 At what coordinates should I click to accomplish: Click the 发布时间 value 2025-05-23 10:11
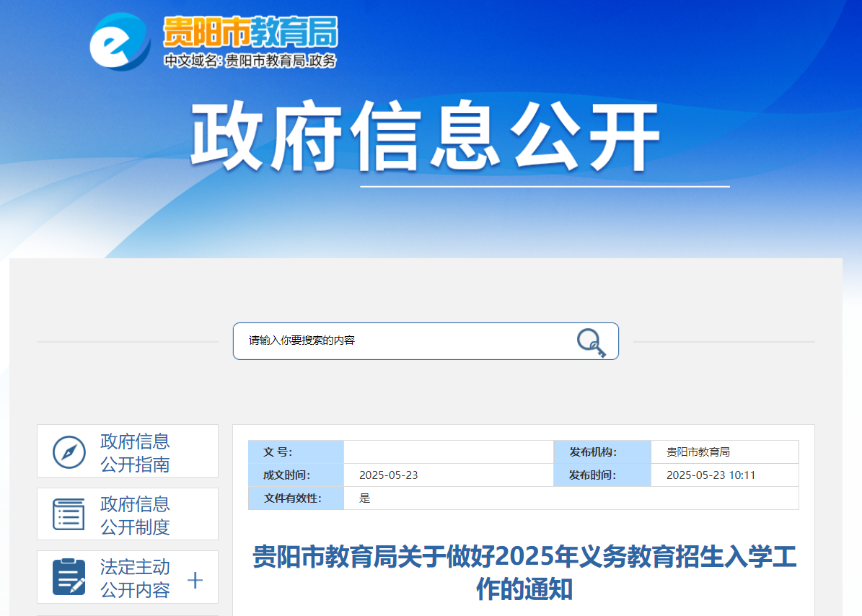pyautogui.click(x=711, y=475)
